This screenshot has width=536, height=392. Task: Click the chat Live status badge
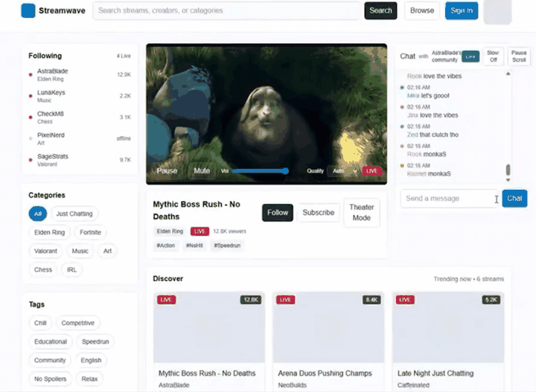[470, 57]
